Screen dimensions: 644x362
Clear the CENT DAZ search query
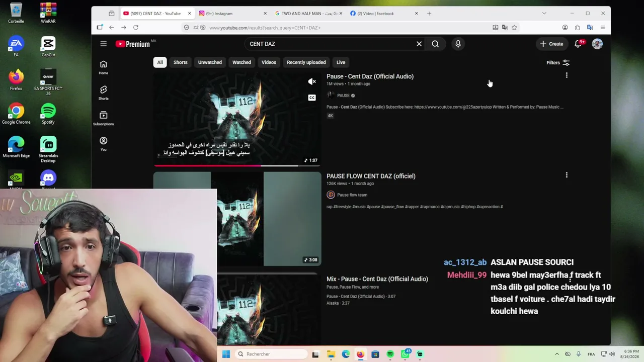point(419,44)
